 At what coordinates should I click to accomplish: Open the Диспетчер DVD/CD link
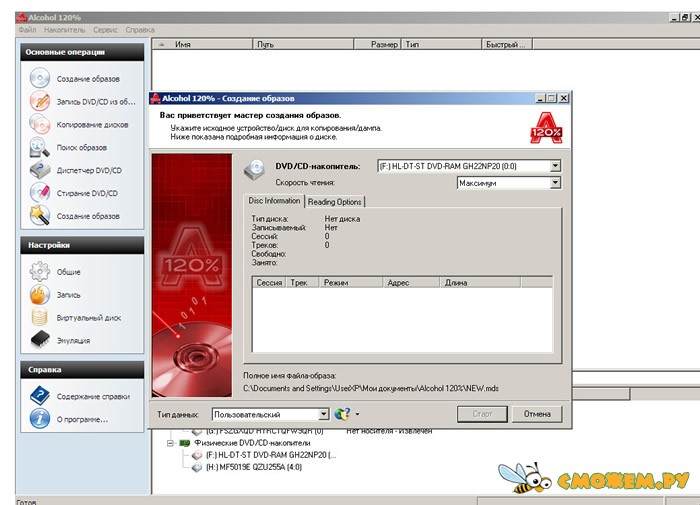89,170
